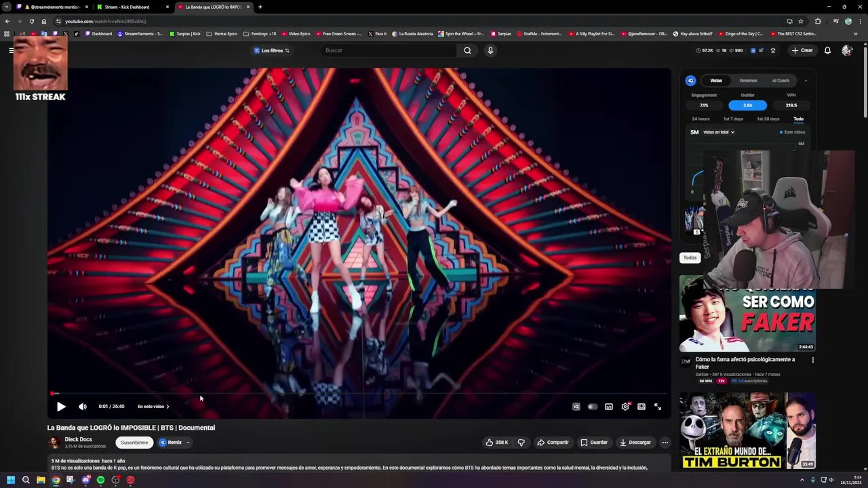Open Spotify from the taskbar
This screenshot has width=868, height=488.
coord(100,480)
